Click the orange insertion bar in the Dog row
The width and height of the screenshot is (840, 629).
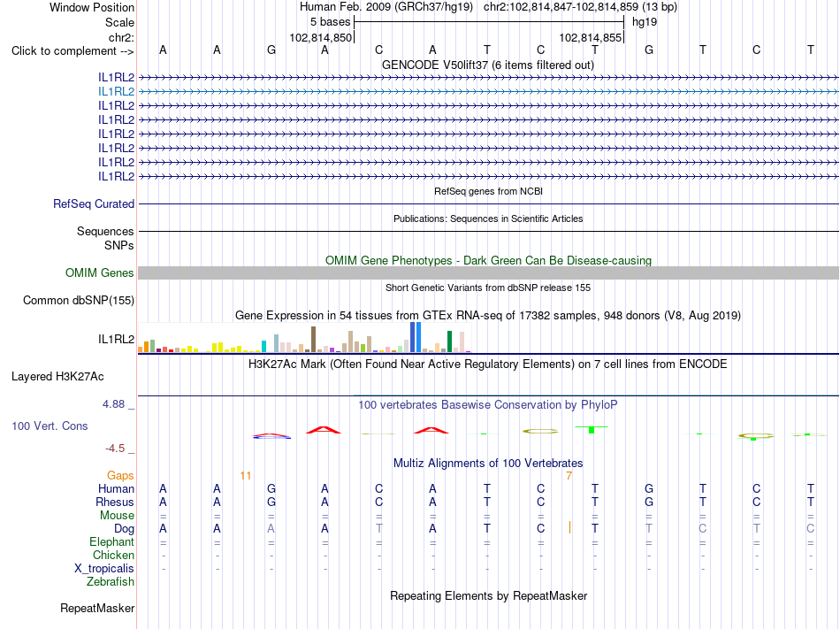569,528
